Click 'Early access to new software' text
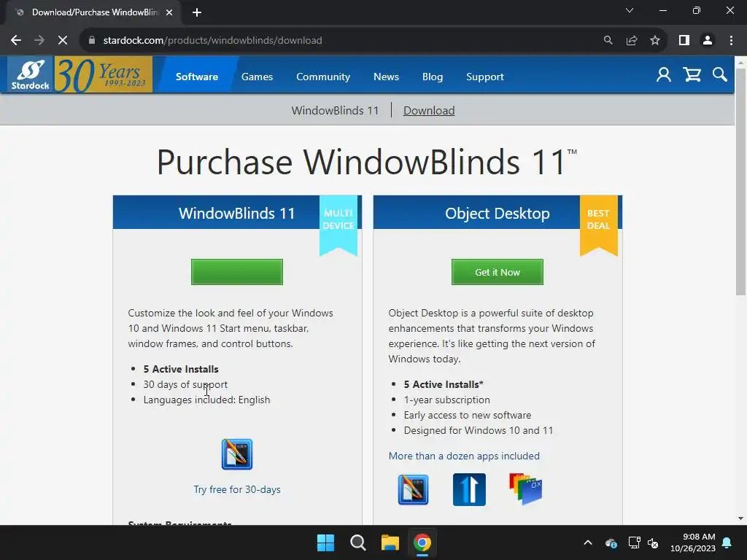 click(x=468, y=415)
